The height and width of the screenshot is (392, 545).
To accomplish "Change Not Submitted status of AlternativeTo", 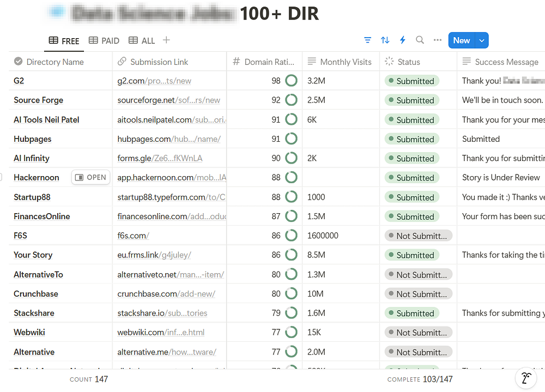I will pyautogui.click(x=419, y=275).
